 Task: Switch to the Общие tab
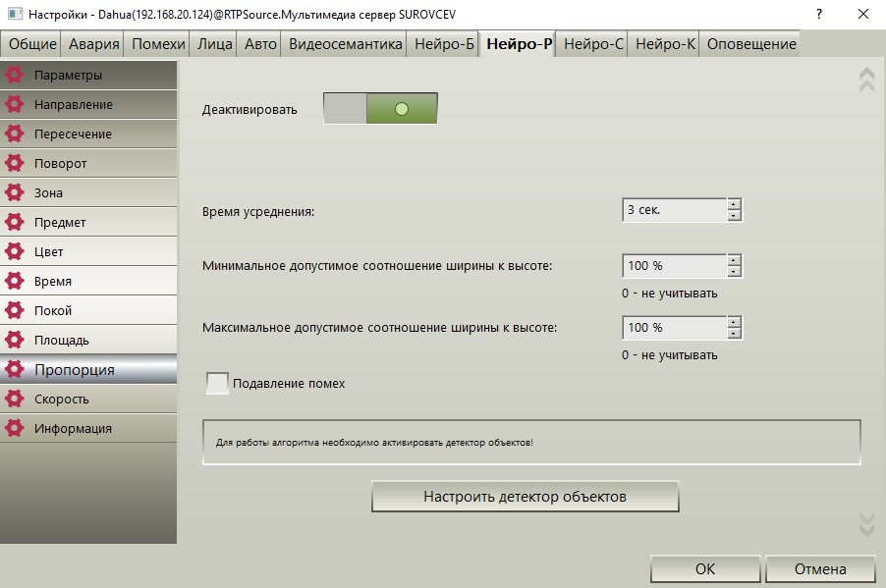[32, 43]
